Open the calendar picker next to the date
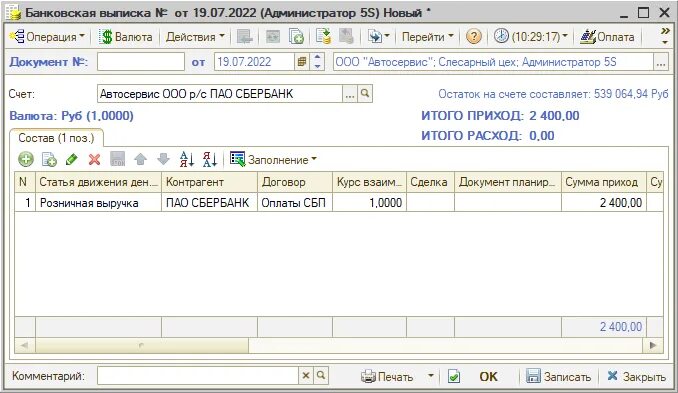The height and width of the screenshot is (393, 678). pyautogui.click(x=302, y=62)
